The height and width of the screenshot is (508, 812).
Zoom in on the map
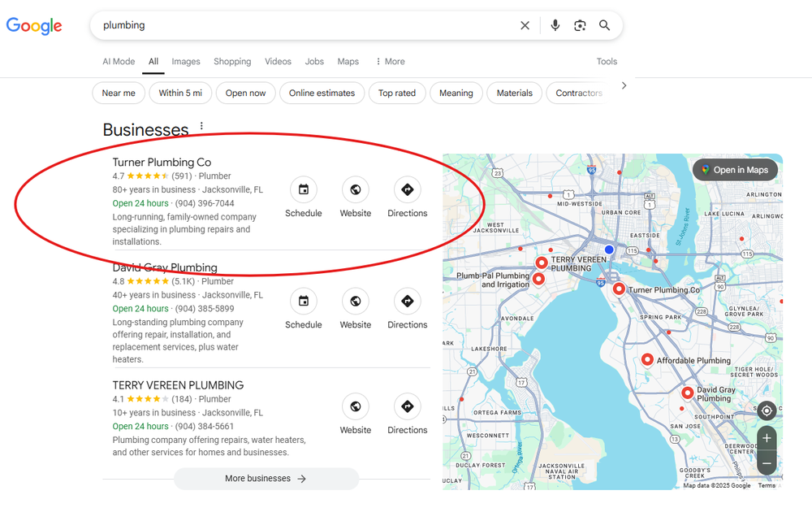click(x=767, y=438)
